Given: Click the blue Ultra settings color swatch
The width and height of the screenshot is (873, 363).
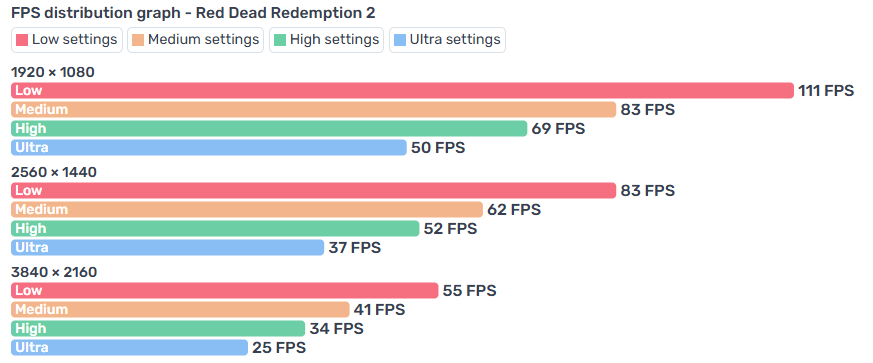Looking at the screenshot, I should coord(400,40).
